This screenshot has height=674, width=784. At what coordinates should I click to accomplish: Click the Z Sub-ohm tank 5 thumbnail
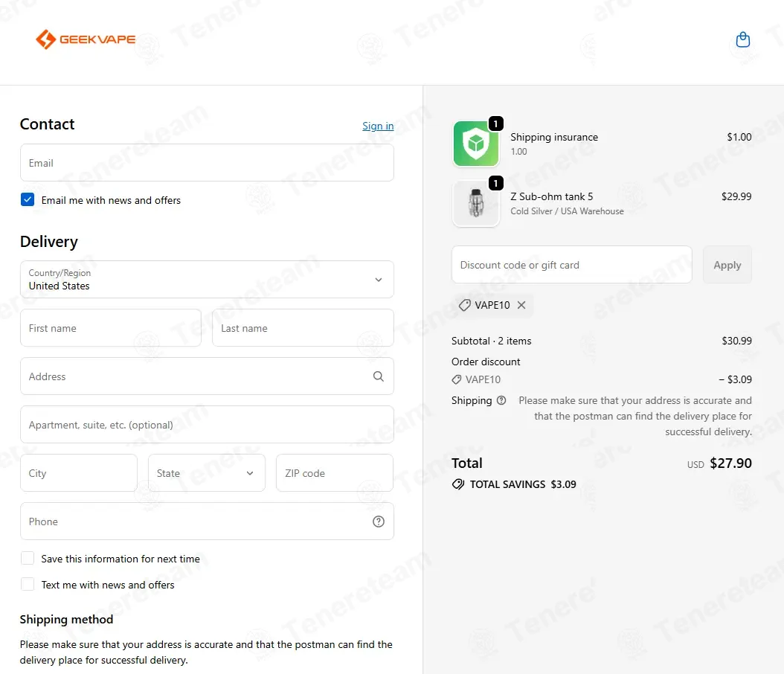(476, 204)
